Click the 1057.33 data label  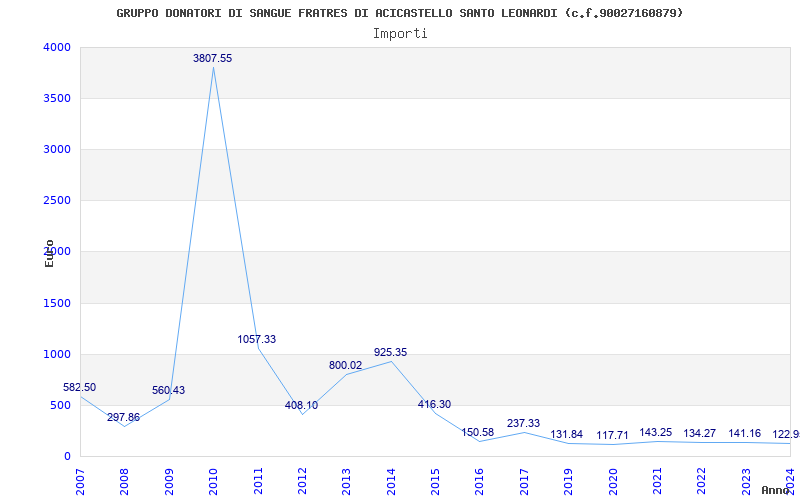[x=257, y=339]
